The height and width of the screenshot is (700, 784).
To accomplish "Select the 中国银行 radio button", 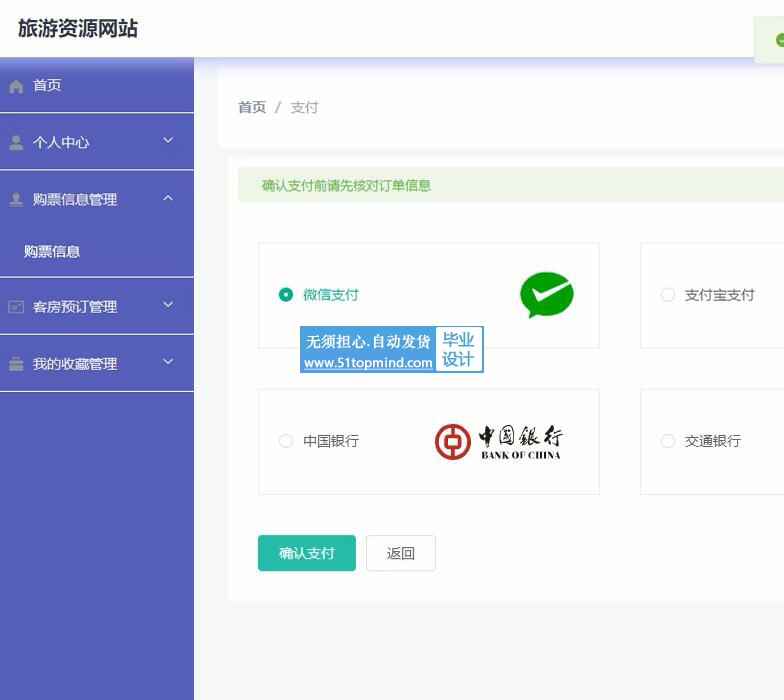I will (286, 441).
